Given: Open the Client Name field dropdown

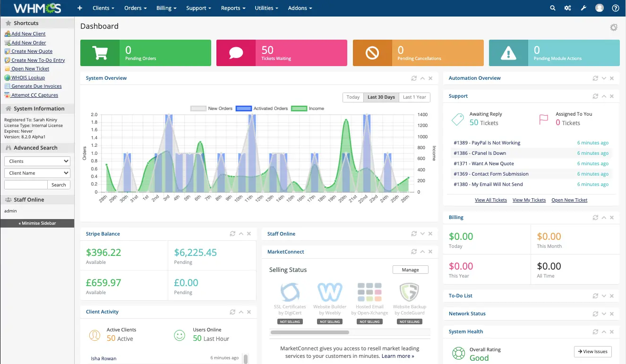Looking at the screenshot, I should click(x=37, y=173).
